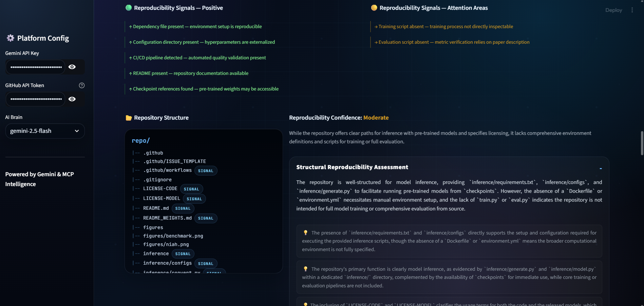Select the top-level .github tree entry
Image resolution: width=644 pixels, height=306 pixels.
point(153,153)
